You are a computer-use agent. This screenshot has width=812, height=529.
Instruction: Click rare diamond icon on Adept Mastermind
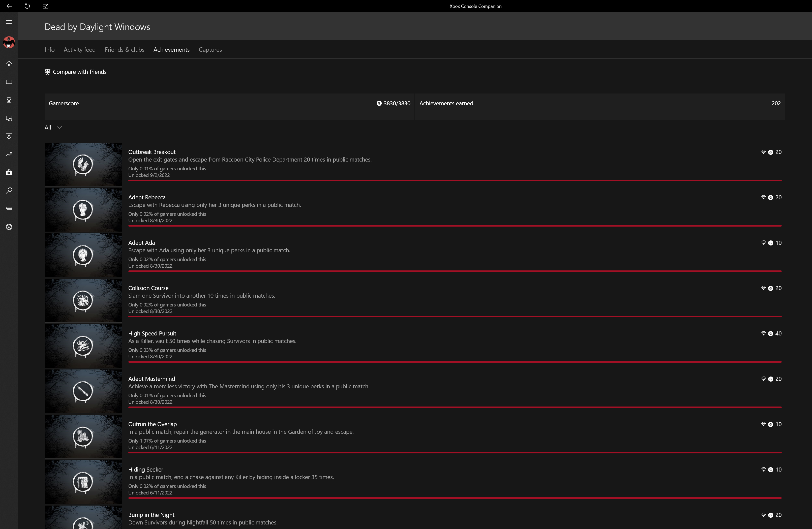pos(764,379)
